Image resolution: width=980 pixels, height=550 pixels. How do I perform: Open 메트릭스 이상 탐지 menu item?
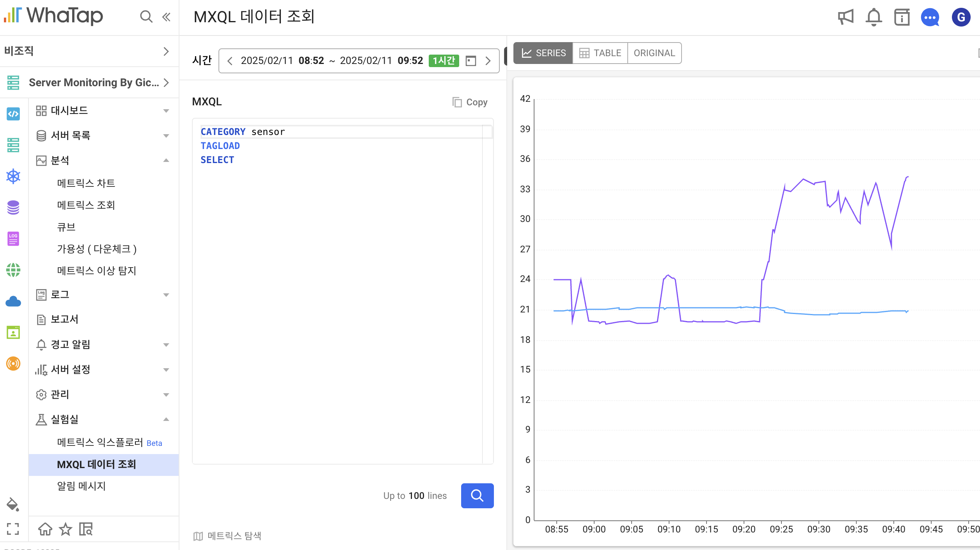coord(97,271)
